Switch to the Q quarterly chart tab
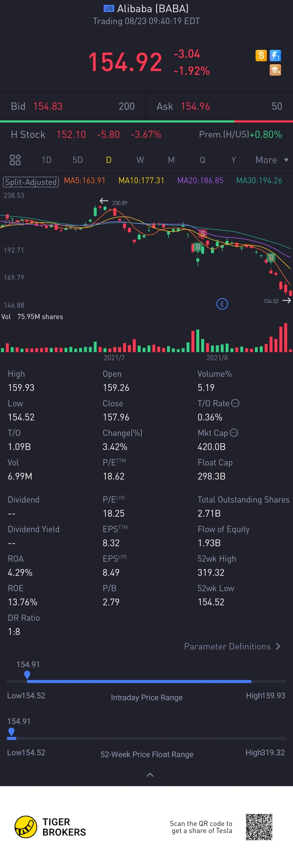293x868 pixels. click(x=202, y=160)
